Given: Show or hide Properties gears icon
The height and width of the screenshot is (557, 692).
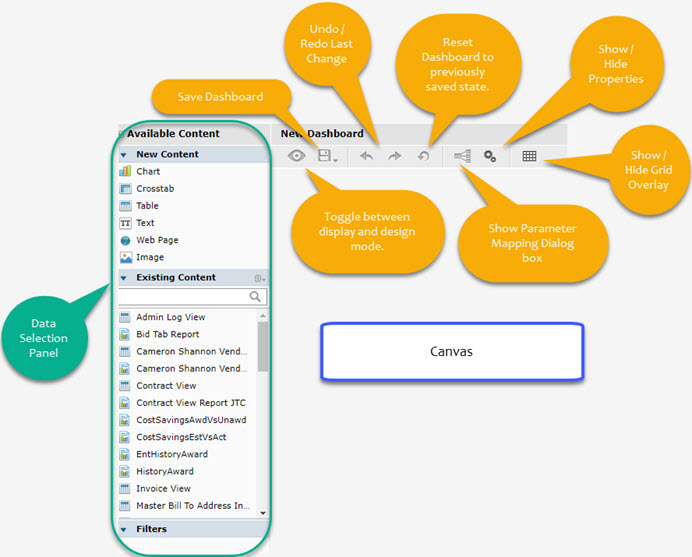Looking at the screenshot, I should pyautogui.click(x=490, y=156).
